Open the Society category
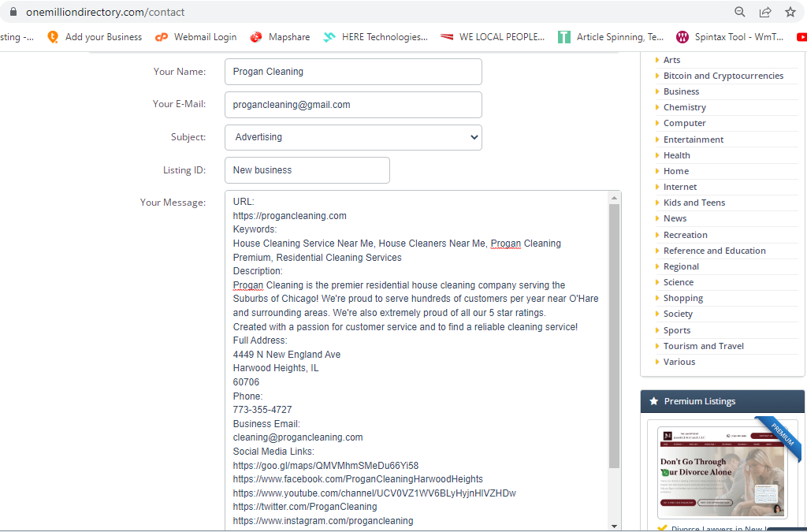This screenshot has width=807, height=532. [x=678, y=314]
